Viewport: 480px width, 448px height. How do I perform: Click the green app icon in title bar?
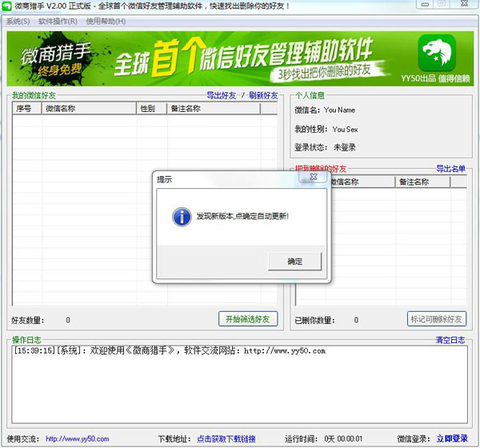6,6
